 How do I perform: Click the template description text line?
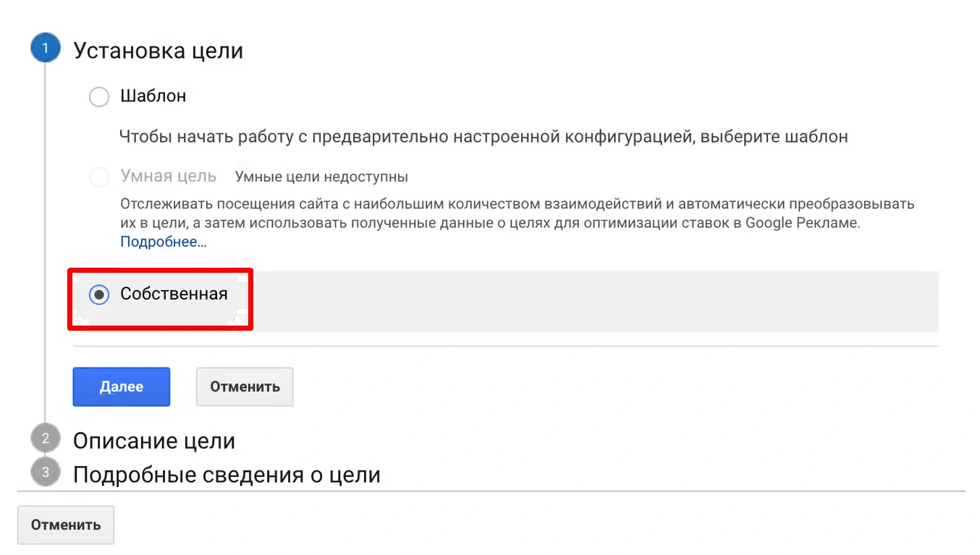(x=483, y=137)
